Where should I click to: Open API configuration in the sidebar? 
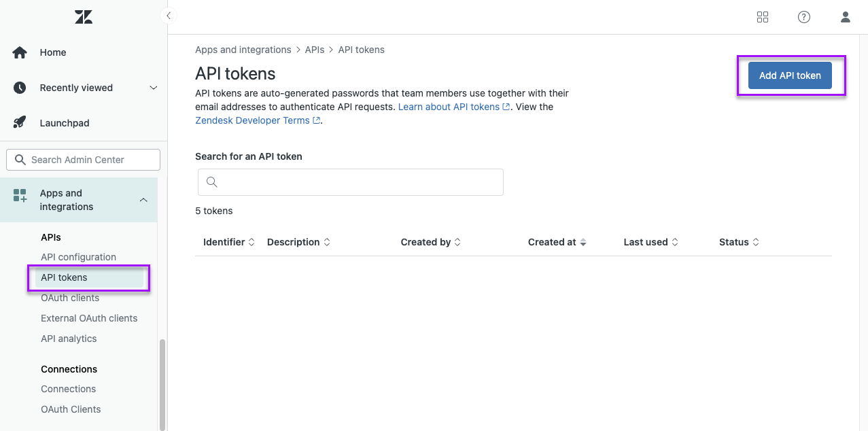(x=78, y=257)
